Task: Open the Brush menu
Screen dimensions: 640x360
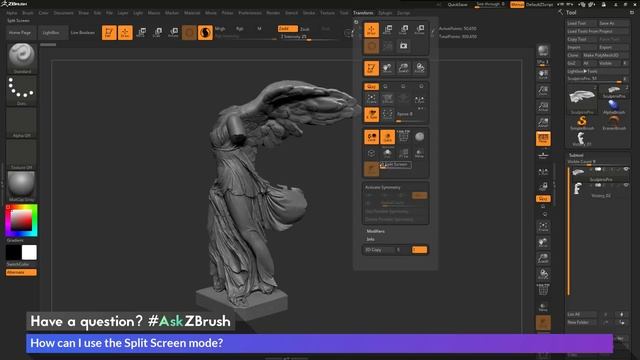Action: [x=28, y=13]
